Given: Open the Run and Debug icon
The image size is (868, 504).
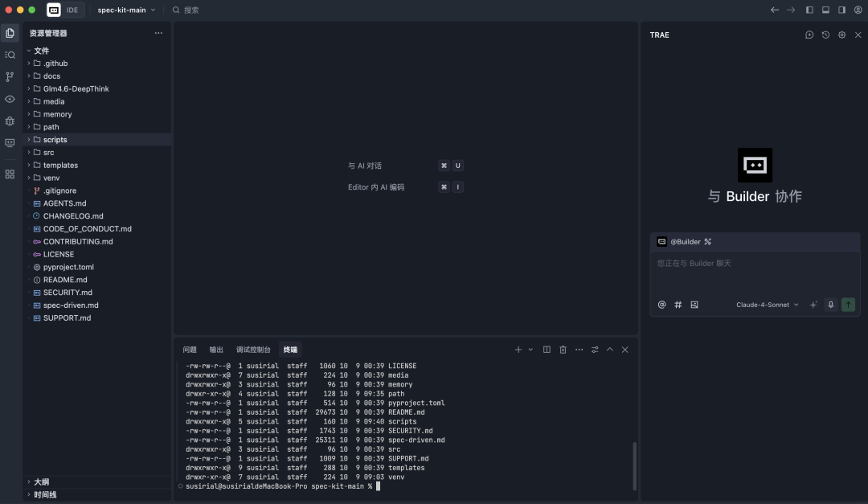Looking at the screenshot, I should coord(10,121).
